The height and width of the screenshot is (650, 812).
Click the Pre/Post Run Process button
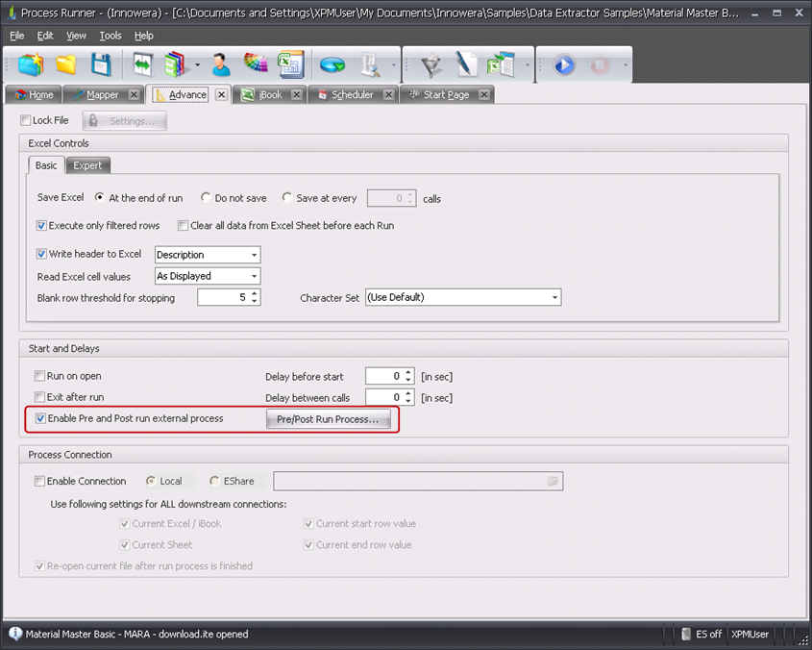click(x=328, y=419)
